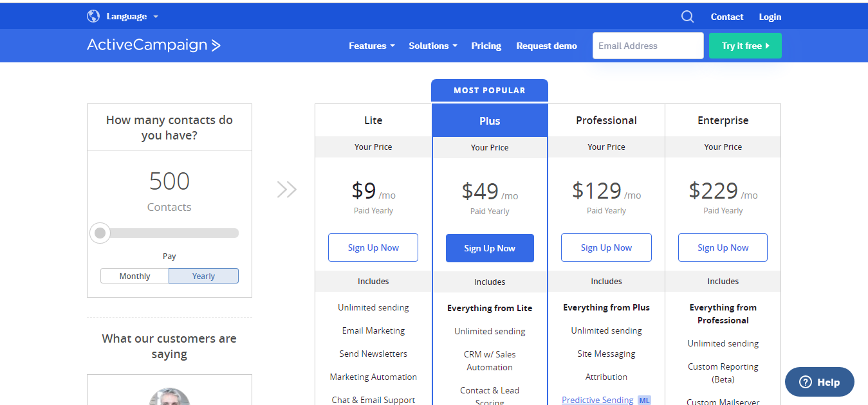Image resolution: width=868 pixels, height=405 pixels.
Task: Click the ML badge beside Predictive Sending
Action: 644,400
